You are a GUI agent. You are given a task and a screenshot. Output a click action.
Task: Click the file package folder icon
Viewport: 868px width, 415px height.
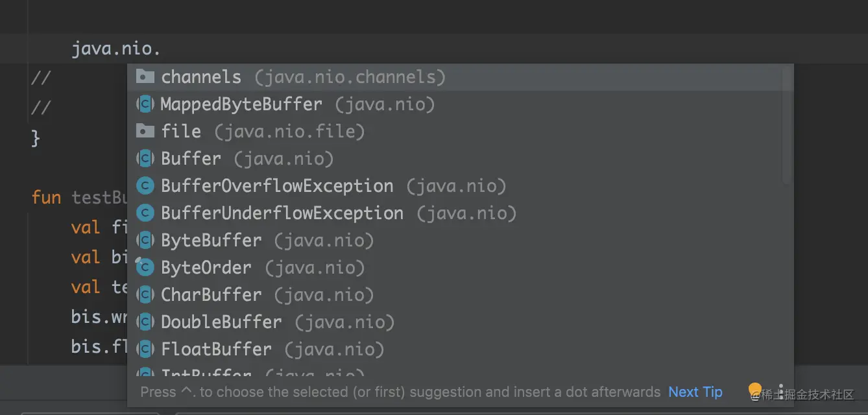pos(145,131)
